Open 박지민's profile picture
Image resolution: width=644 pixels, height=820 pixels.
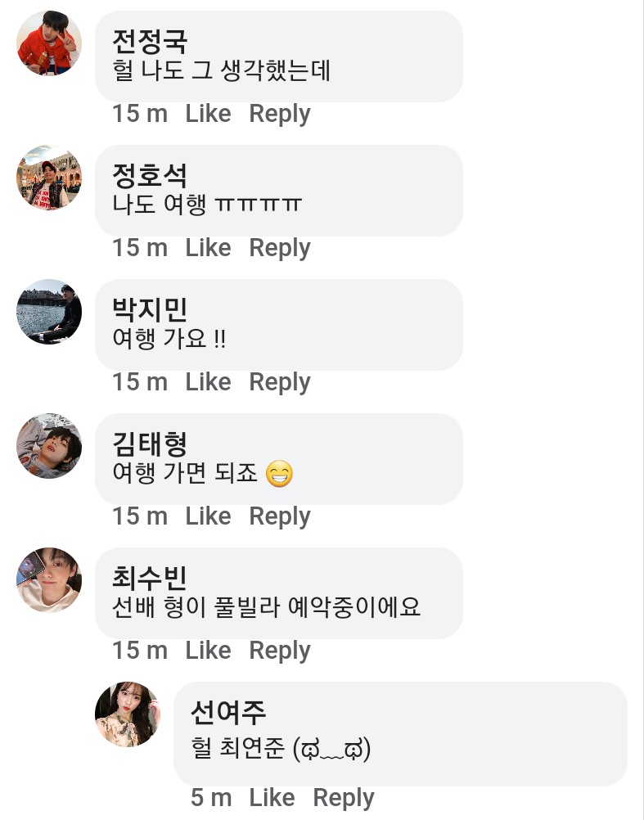tap(49, 312)
